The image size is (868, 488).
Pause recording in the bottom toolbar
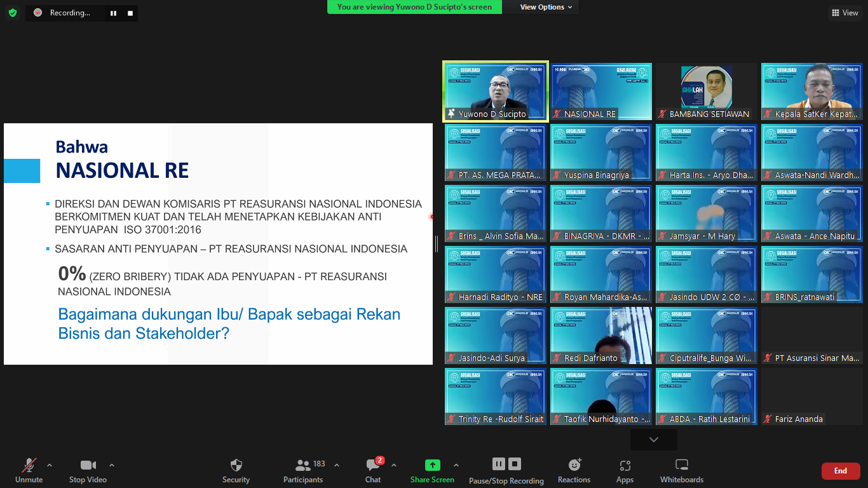click(x=499, y=464)
